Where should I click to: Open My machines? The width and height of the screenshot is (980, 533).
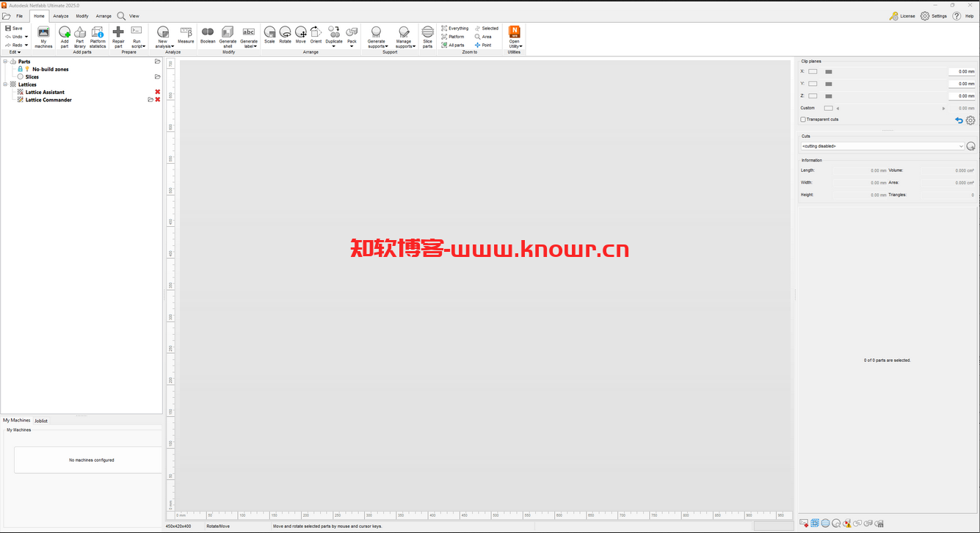pos(43,37)
